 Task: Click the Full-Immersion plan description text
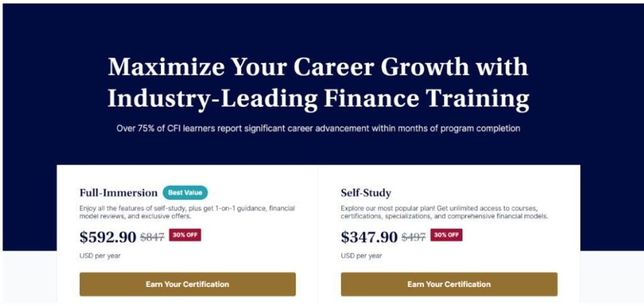point(187,212)
